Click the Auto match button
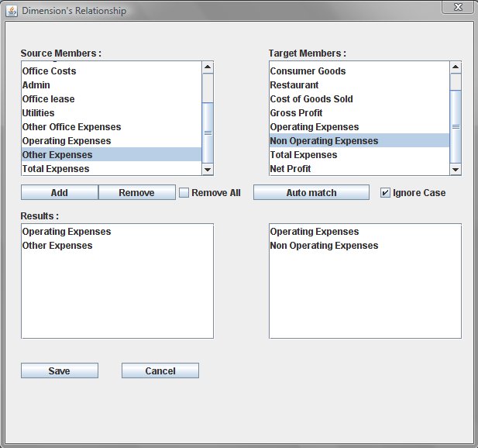 (311, 192)
